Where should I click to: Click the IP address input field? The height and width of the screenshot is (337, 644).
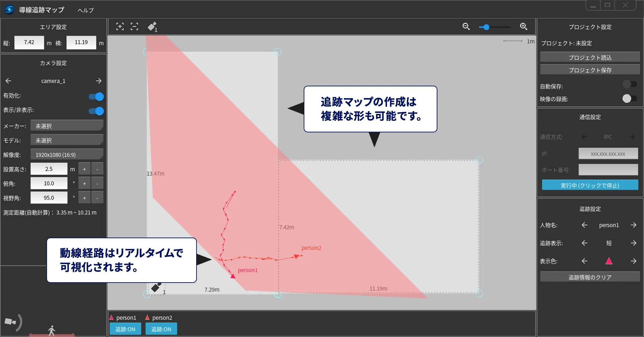point(608,154)
